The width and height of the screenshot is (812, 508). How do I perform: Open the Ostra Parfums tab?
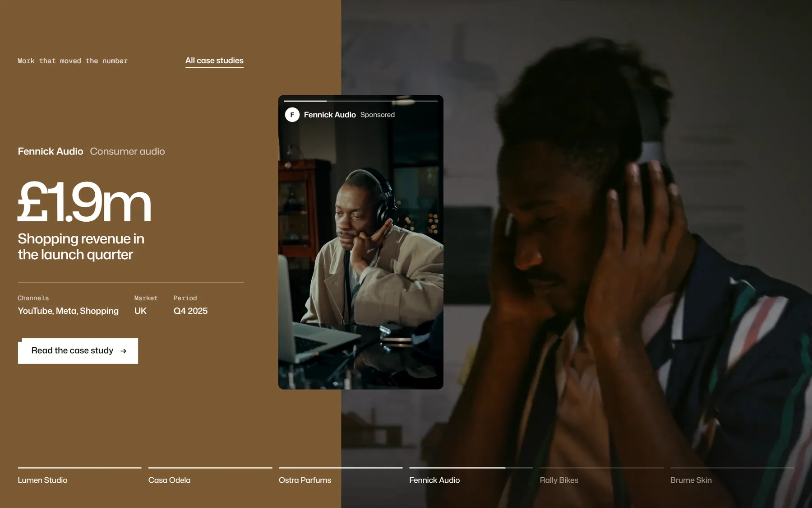point(341,476)
